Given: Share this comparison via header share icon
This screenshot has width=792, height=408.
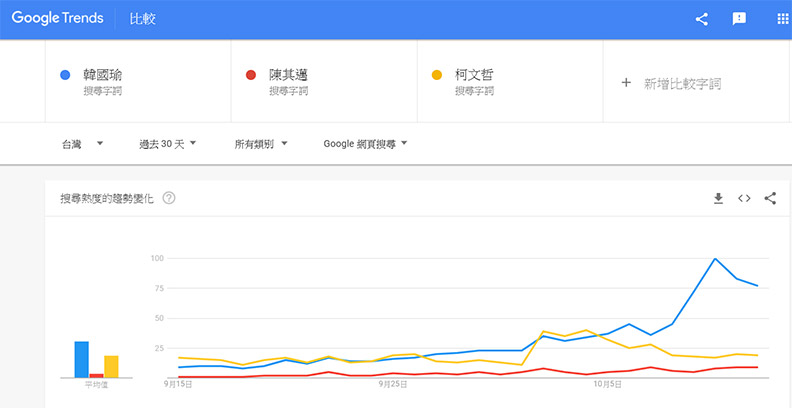Looking at the screenshot, I should click(x=702, y=19).
